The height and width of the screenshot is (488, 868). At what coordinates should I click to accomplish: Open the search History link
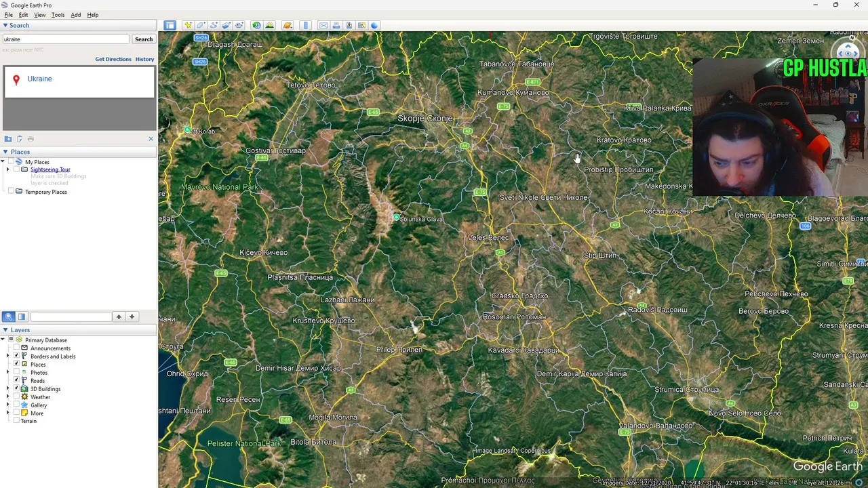coord(144,59)
